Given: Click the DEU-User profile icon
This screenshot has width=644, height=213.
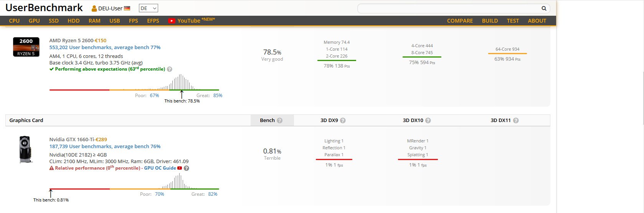Looking at the screenshot, I should [x=94, y=8].
